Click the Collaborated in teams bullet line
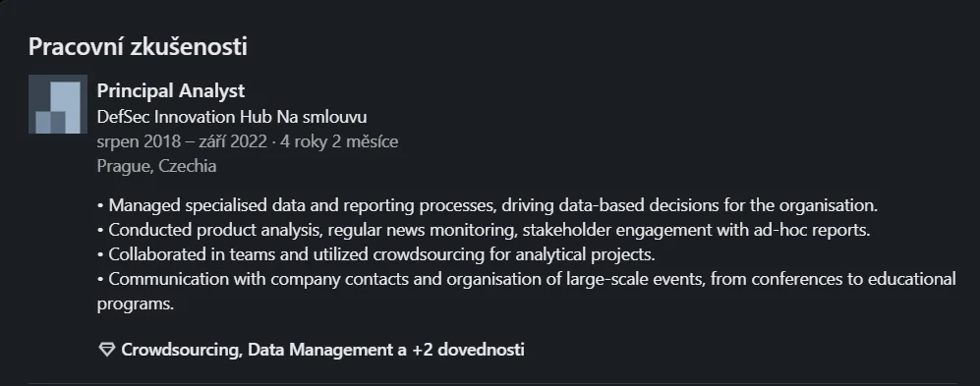The height and width of the screenshot is (386, 980). point(375,254)
